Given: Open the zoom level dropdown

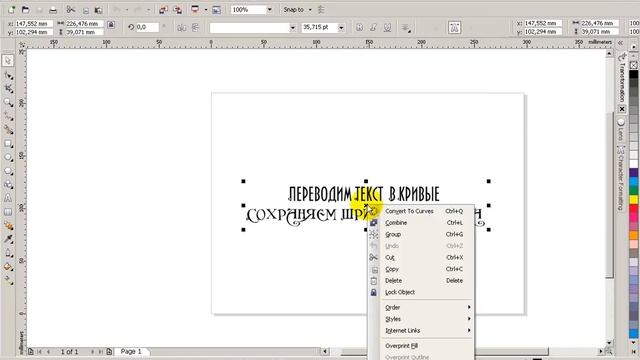Looking at the screenshot, I should tap(269, 9).
